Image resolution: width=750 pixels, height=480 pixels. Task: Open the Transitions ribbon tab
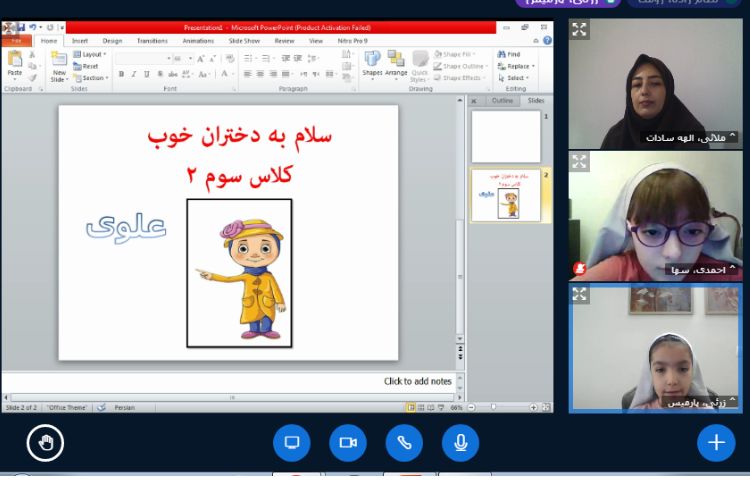(152, 41)
